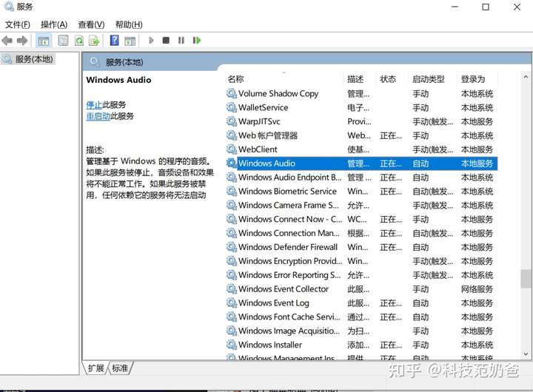Click the gear icon of Windows Installer
Screen dimensions: 533x392
click(x=232, y=345)
